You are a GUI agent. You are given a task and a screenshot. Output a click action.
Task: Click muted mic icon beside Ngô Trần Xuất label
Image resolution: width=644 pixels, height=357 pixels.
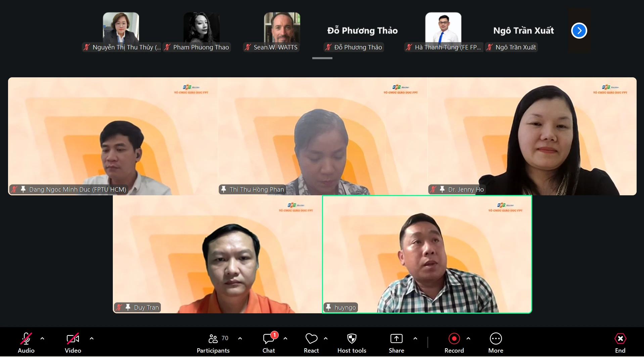click(x=490, y=47)
